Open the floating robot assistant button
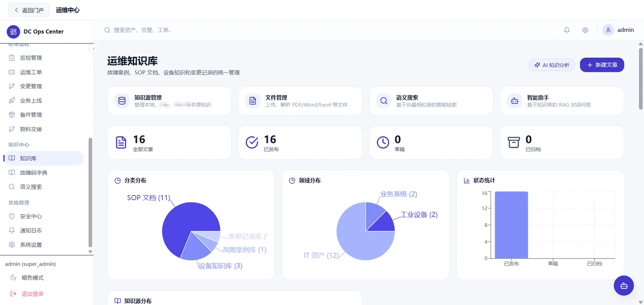The width and height of the screenshot is (644, 305). [x=624, y=285]
